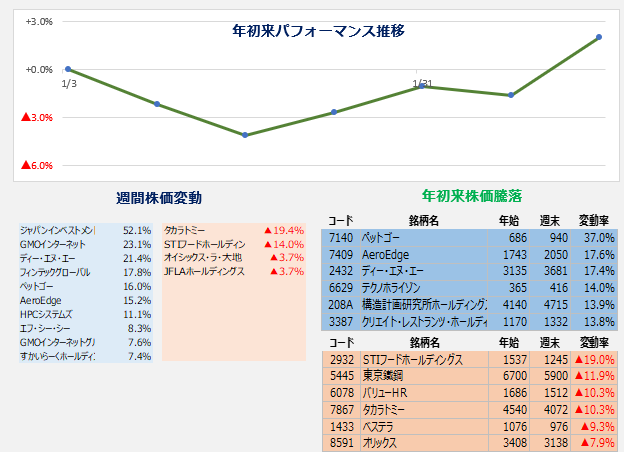
Task: Select code cell 208A
Action: 341,305
